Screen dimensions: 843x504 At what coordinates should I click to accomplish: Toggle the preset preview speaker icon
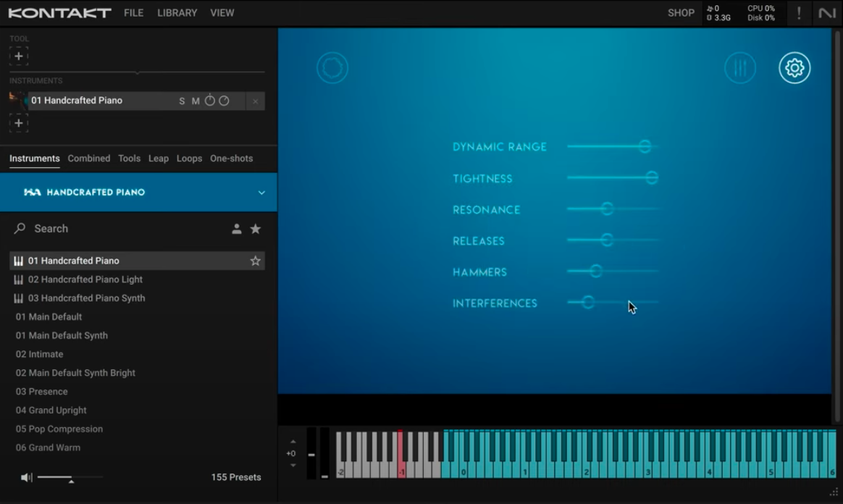point(26,477)
